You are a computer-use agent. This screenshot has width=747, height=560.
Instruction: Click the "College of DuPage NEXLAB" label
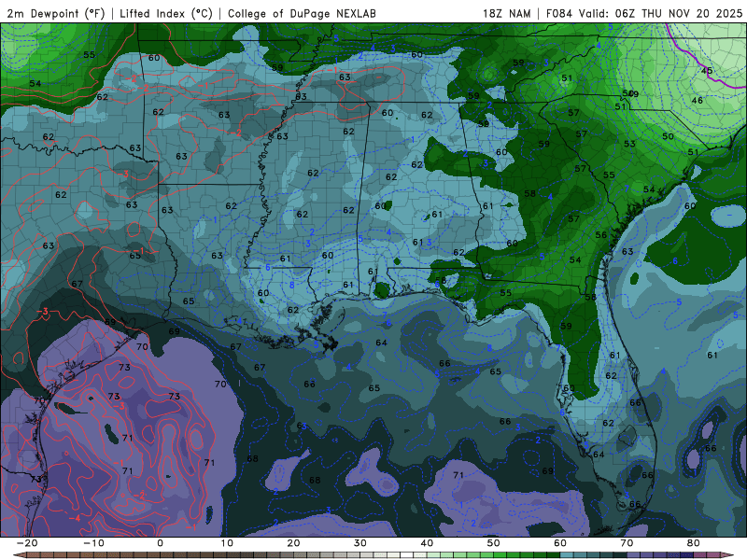pos(302,13)
